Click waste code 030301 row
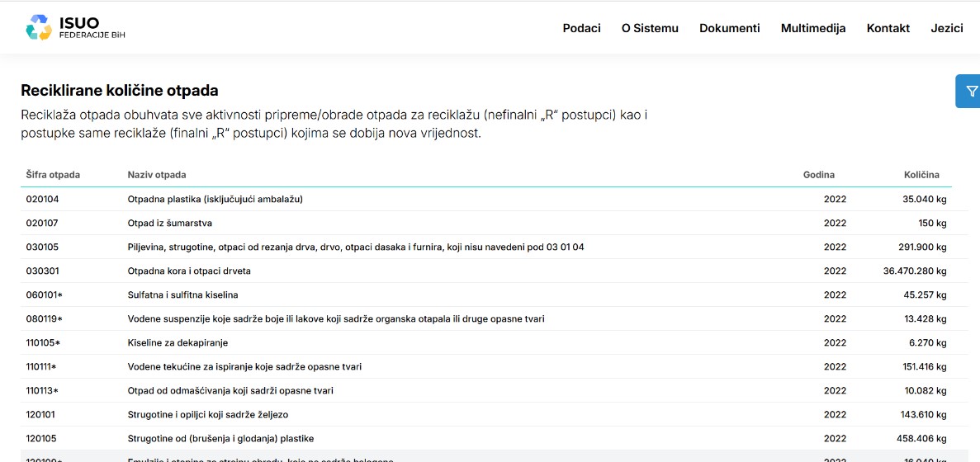Screen dimensions: 980x462 click(43, 271)
